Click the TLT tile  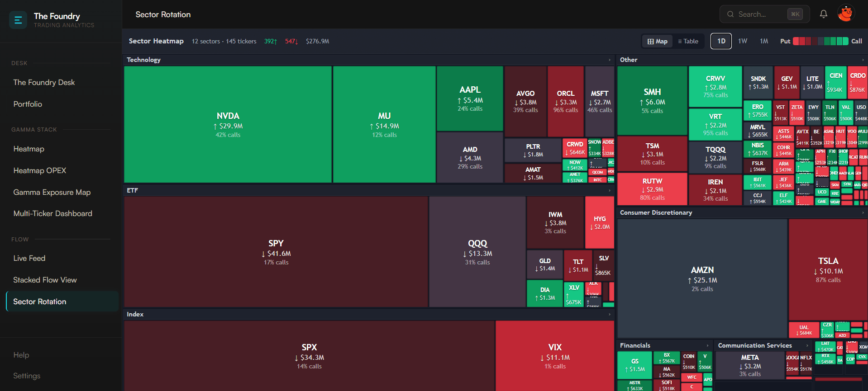click(x=578, y=265)
